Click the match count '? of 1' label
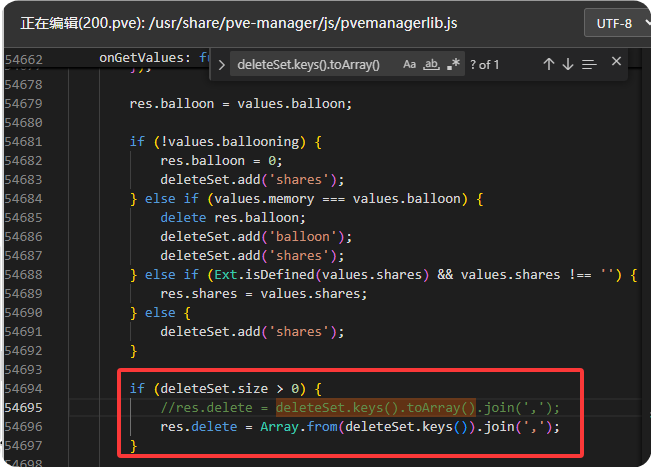 click(x=485, y=65)
